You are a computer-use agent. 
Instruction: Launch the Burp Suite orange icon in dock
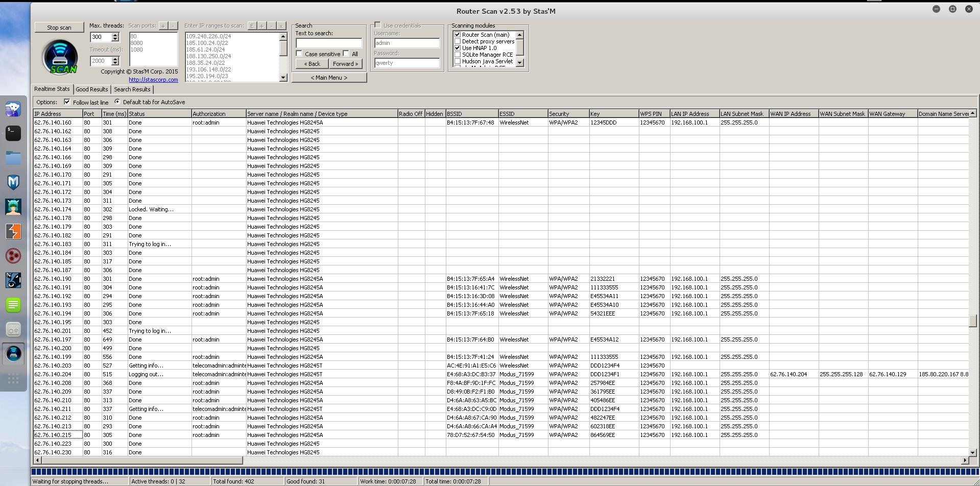[x=14, y=231]
